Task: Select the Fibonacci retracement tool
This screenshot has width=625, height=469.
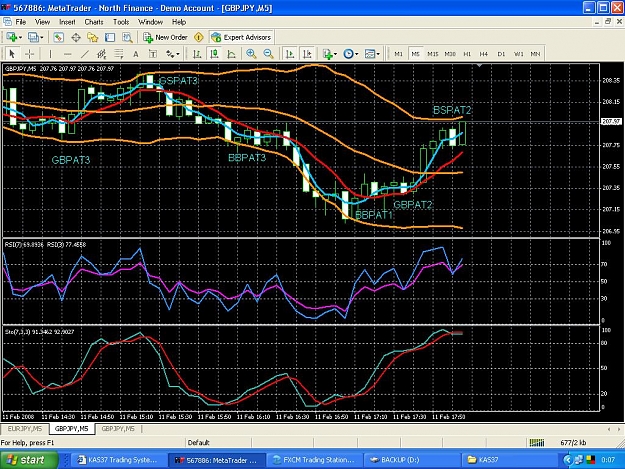Action: pyautogui.click(x=119, y=54)
